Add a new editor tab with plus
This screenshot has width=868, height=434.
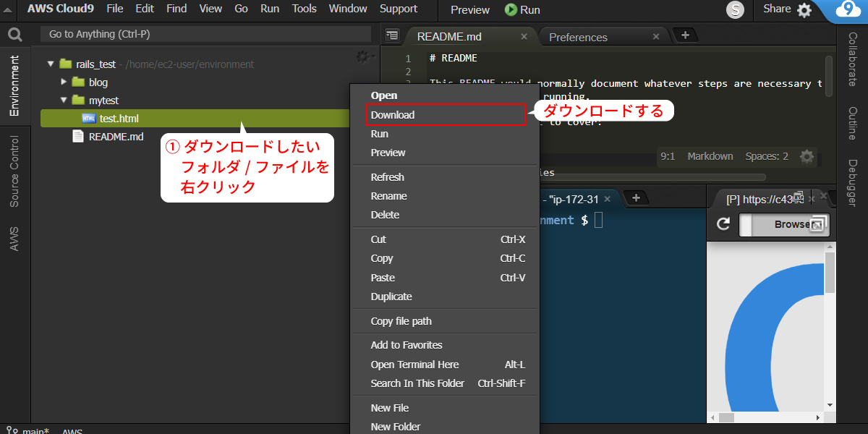tap(685, 35)
